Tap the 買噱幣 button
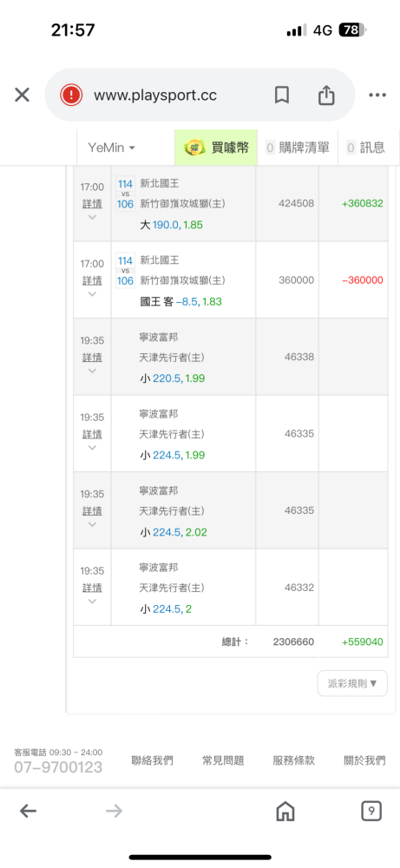This screenshot has width=400, height=868. [x=216, y=148]
